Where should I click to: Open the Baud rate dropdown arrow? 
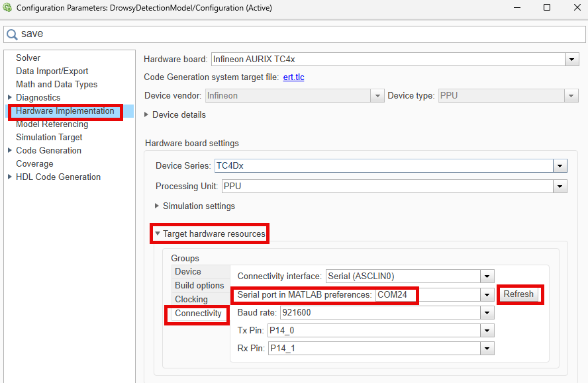[487, 312]
